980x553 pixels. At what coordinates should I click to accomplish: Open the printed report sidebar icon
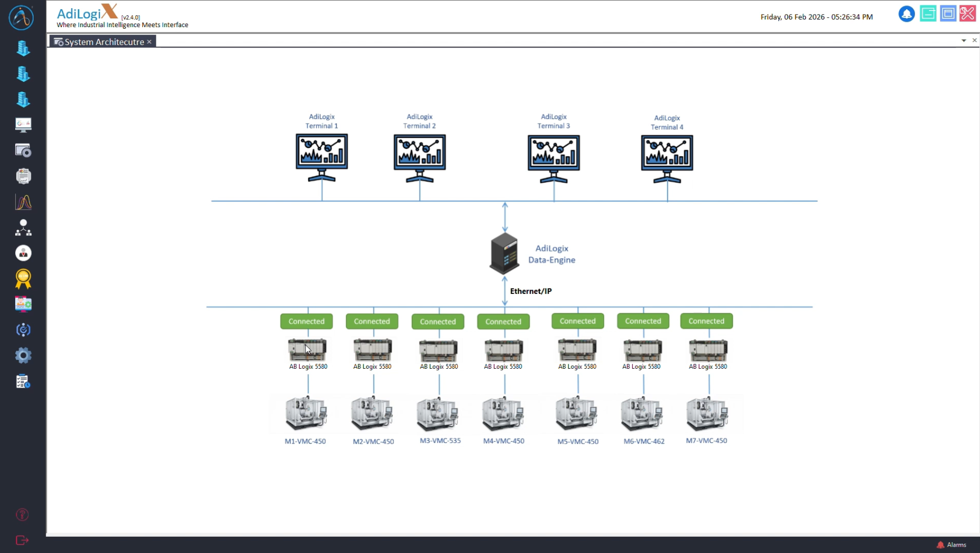23,176
